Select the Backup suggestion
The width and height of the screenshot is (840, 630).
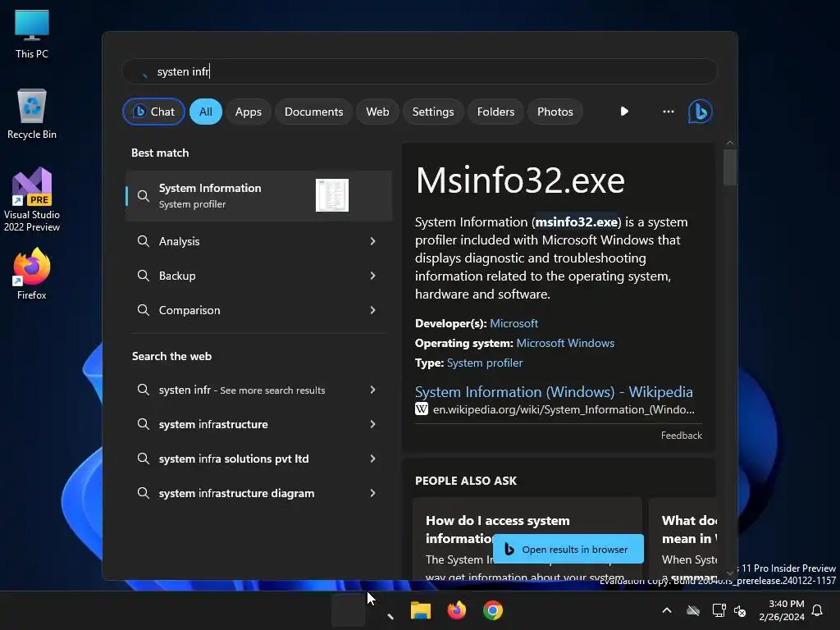pos(258,276)
